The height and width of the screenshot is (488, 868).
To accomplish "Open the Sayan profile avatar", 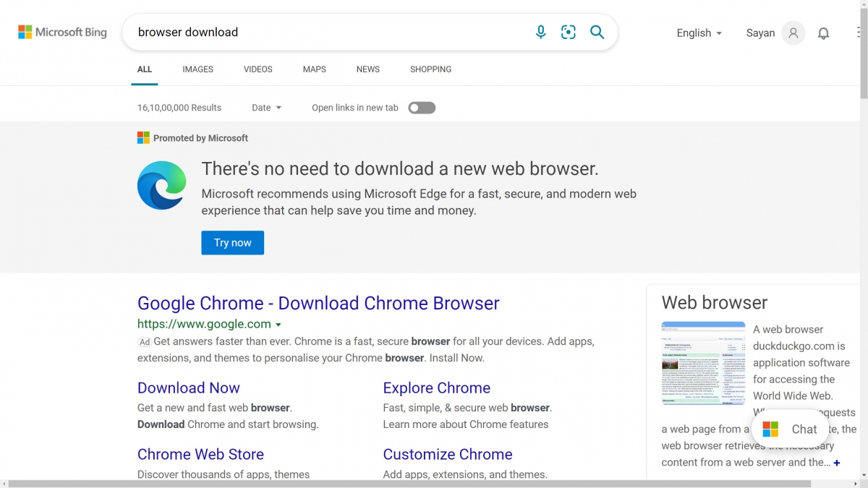I will pyautogui.click(x=793, y=33).
